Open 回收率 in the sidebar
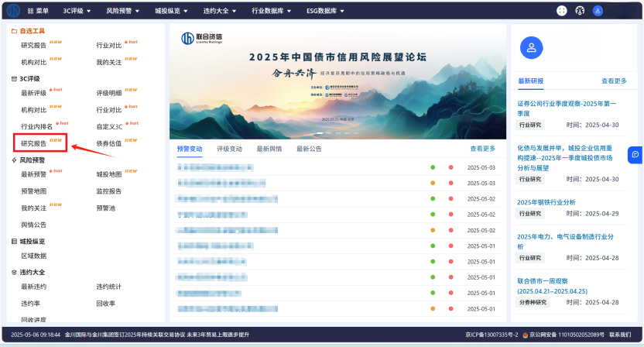This screenshot has height=347, width=644. [105, 304]
